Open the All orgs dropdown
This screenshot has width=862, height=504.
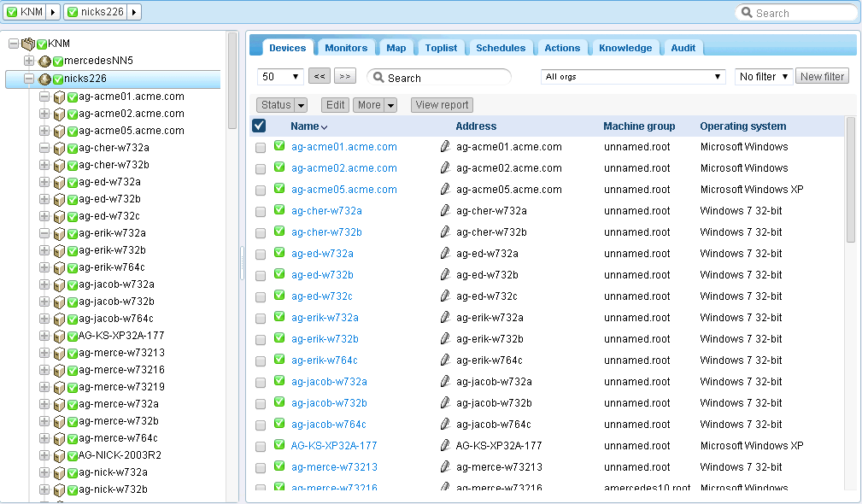pos(633,77)
